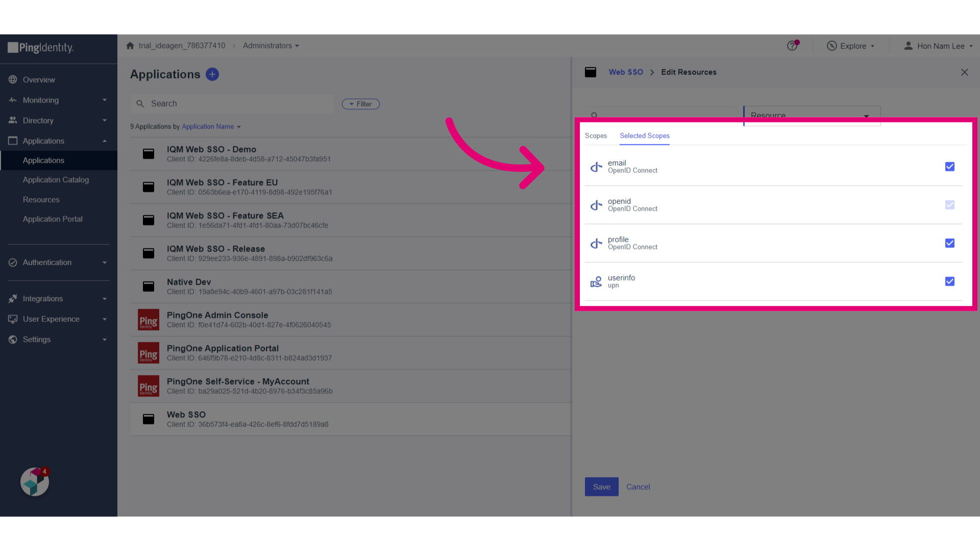Close the Edit Resources panel

pyautogui.click(x=965, y=72)
